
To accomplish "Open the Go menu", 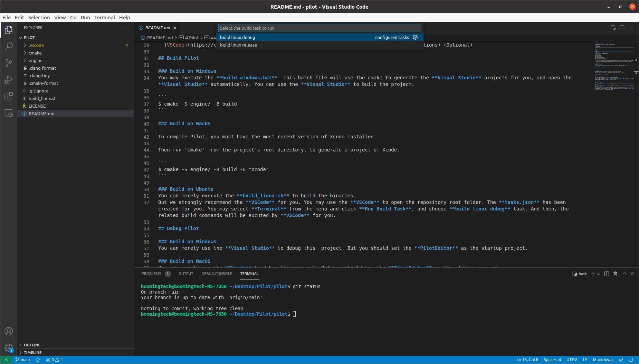I will (x=73, y=18).
